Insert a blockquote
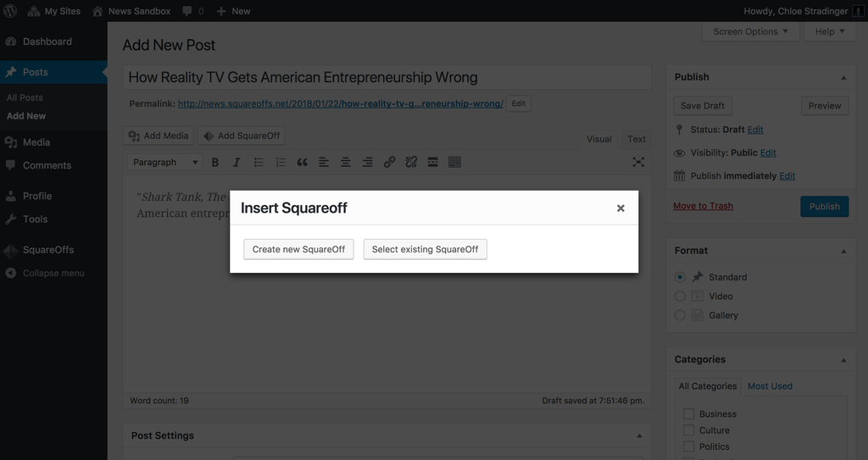Image resolution: width=868 pixels, height=460 pixels. 303,162
